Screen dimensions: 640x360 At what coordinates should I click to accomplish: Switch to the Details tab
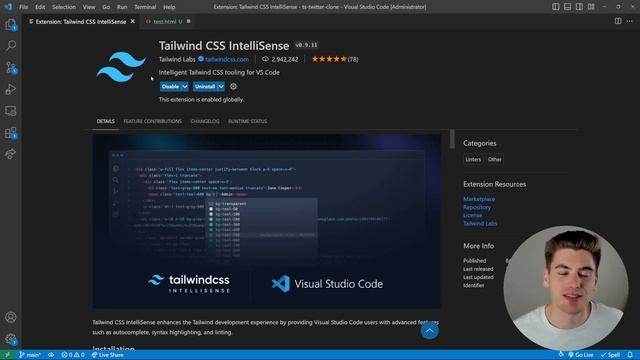106,121
